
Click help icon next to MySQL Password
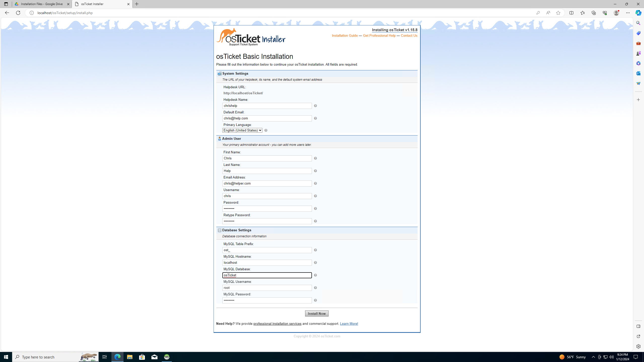click(315, 300)
